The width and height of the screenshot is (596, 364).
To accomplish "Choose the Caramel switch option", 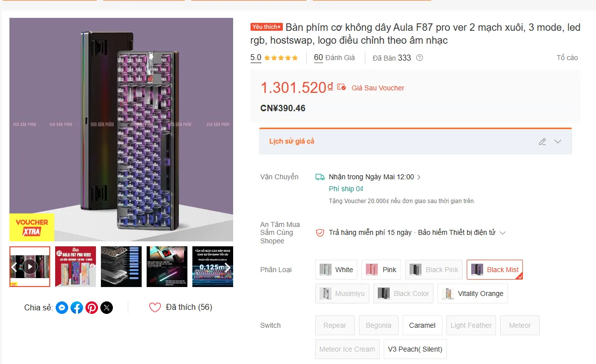I will pos(422,325).
